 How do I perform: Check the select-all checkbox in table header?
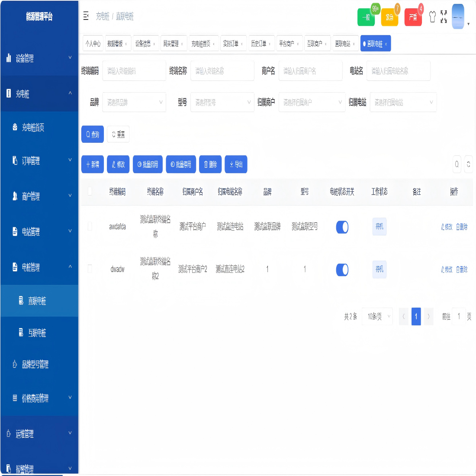coord(90,191)
